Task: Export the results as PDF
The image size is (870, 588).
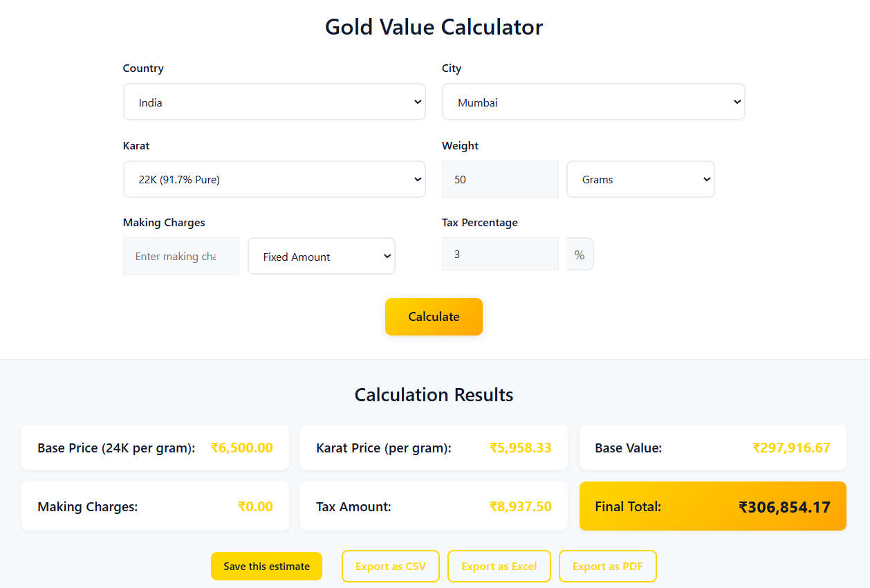Action: pyautogui.click(x=607, y=566)
